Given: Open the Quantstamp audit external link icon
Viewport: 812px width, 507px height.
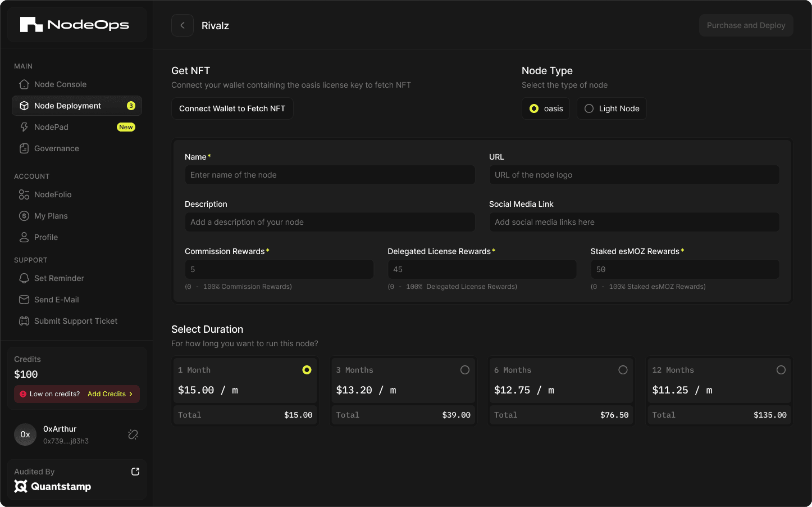Looking at the screenshot, I should click(x=135, y=472).
